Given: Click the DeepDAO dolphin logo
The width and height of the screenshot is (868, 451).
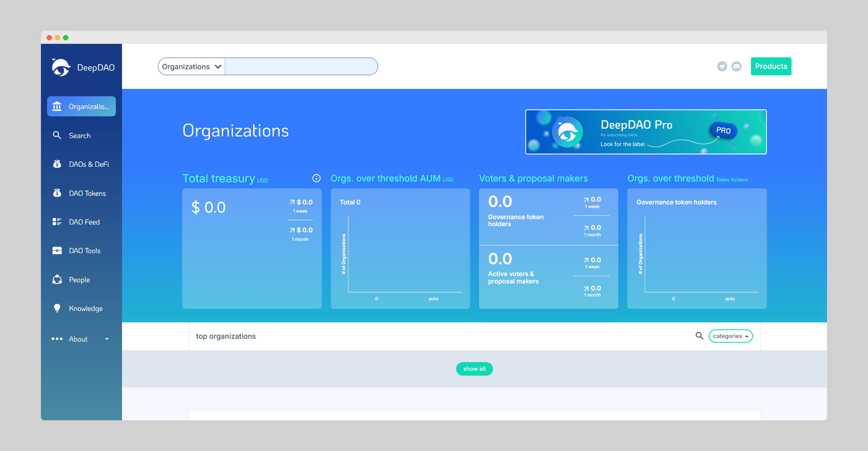Looking at the screenshot, I should [61, 68].
